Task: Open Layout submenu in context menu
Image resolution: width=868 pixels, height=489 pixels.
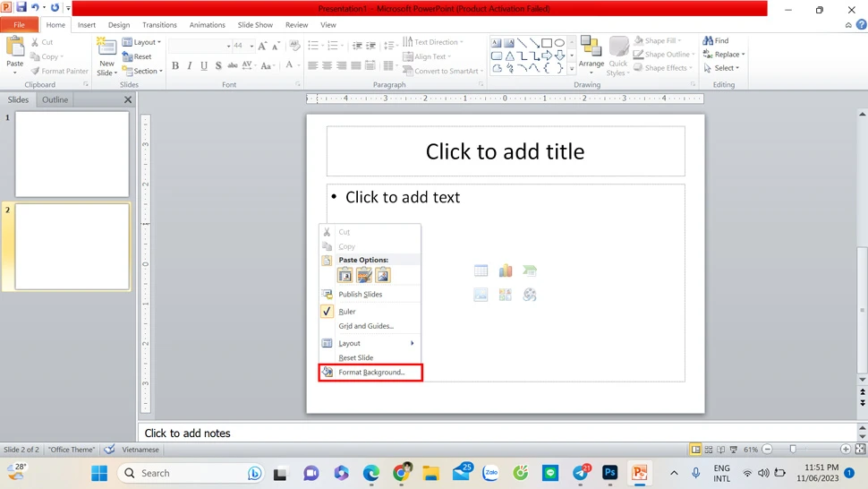Action: [370, 343]
